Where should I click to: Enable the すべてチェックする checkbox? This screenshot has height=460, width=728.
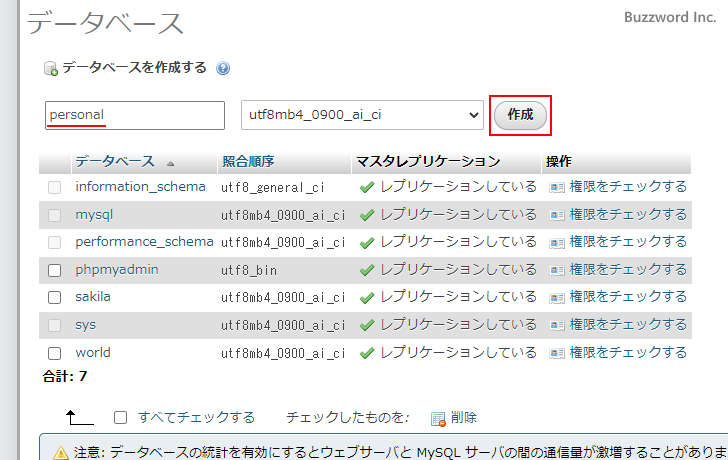[x=121, y=418]
